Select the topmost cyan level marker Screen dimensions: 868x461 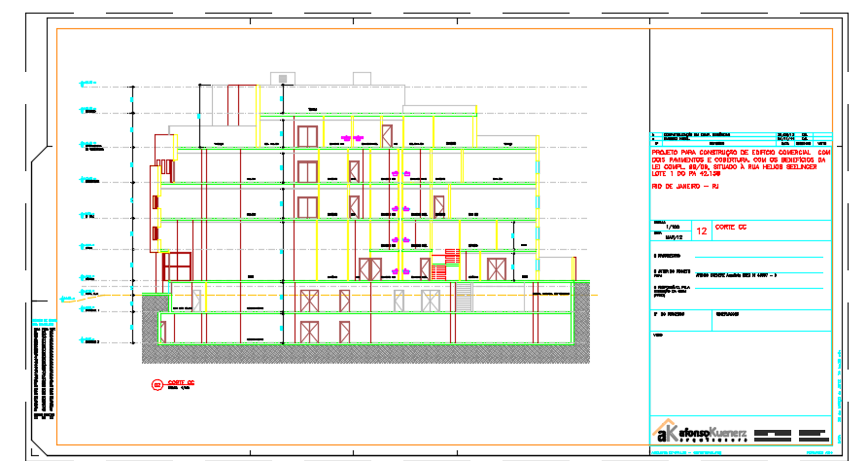pyautogui.click(x=85, y=84)
